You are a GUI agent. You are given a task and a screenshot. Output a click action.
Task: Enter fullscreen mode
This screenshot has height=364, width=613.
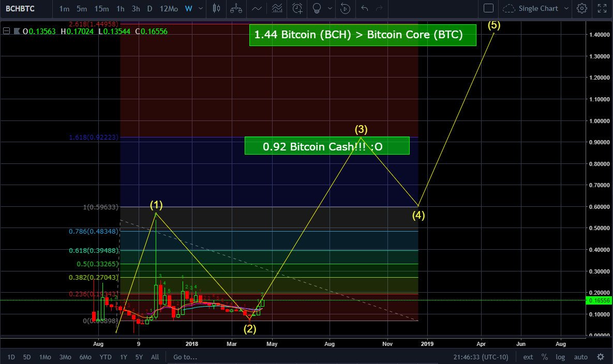[x=602, y=8]
